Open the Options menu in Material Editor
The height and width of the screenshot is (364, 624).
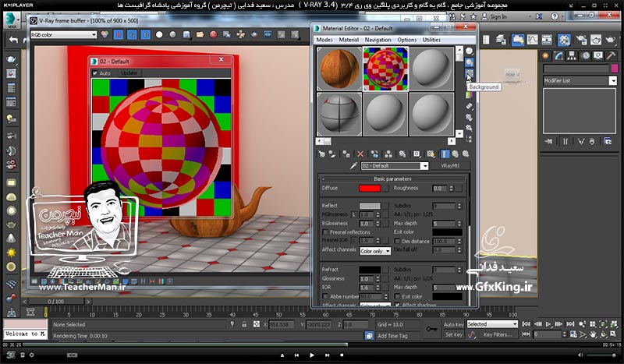click(406, 40)
